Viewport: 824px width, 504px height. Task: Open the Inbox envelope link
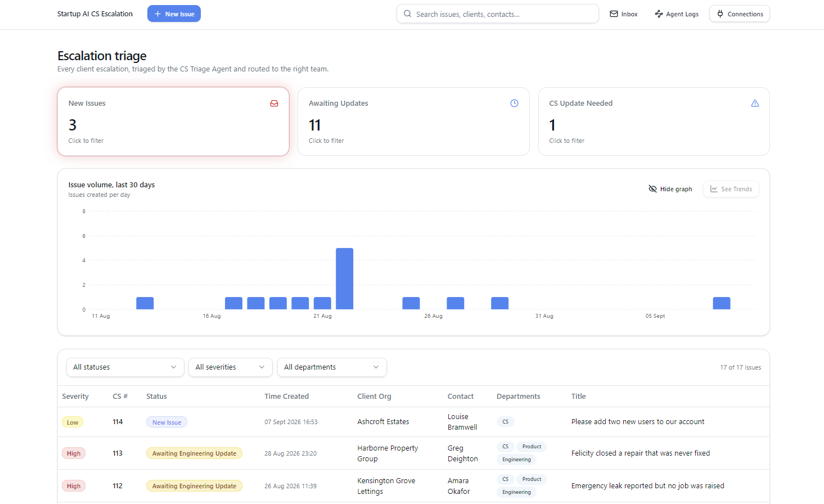pos(624,14)
